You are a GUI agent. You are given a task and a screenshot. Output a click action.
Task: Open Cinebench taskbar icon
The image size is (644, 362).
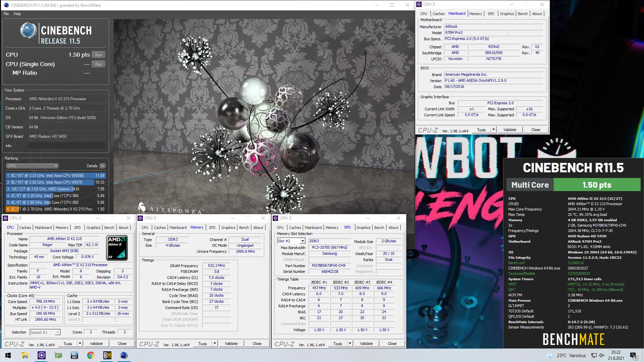coord(123,355)
